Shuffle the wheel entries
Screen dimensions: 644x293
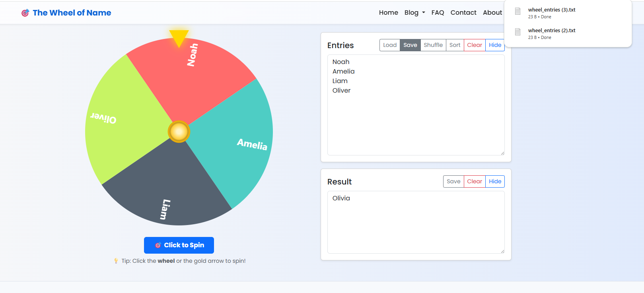click(x=433, y=45)
